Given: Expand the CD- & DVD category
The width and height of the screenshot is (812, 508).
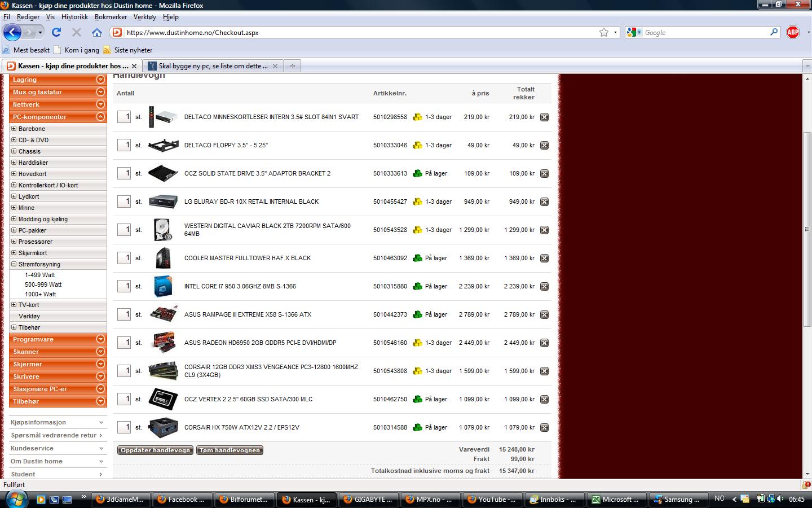Looking at the screenshot, I should [14, 140].
